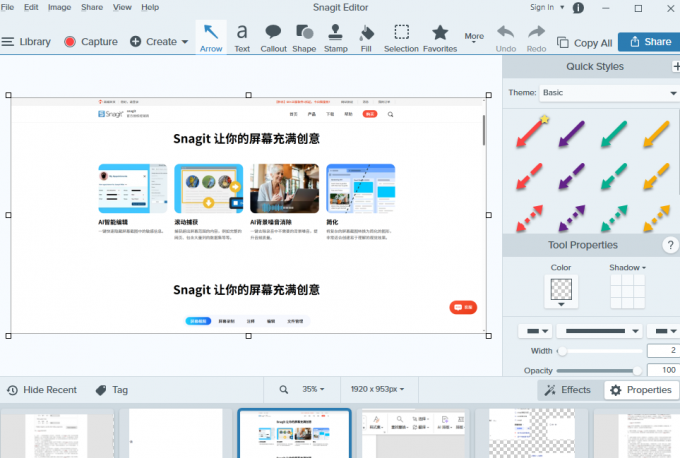This screenshot has width=680, height=458.
Task: Select the Shape tool
Action: pyautogui.click(x=304, y=38)
